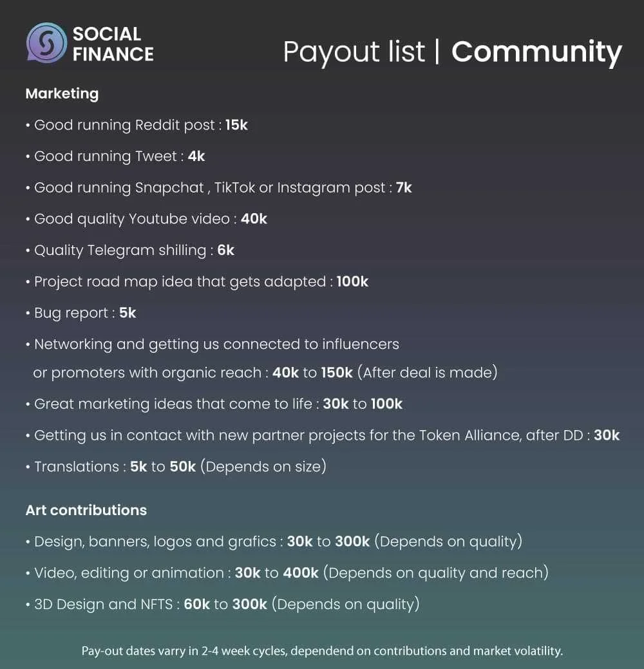Viewport: 644px width, 669px height.
Task: Click the Translations 5k to 50k line
Action: [176, 467]
